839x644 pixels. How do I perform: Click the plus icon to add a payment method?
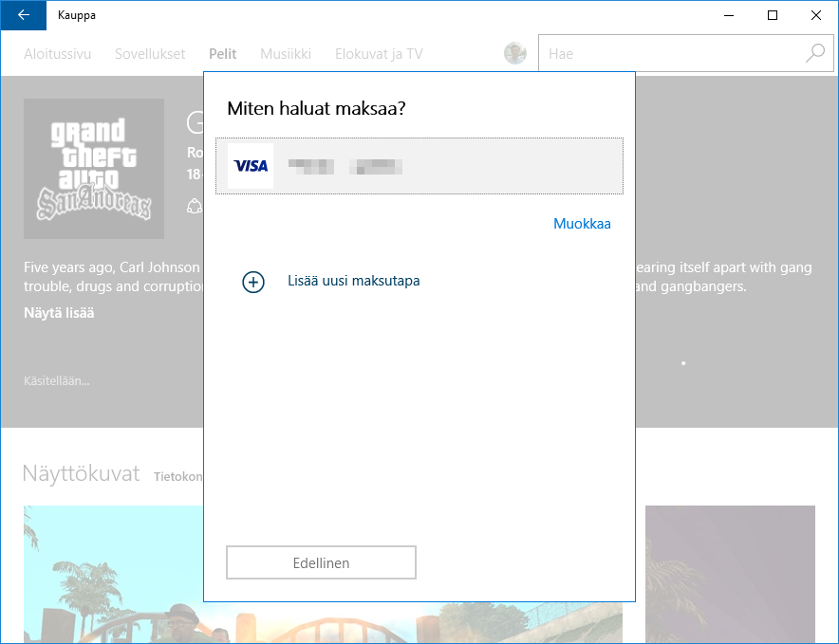coord(253,282)
